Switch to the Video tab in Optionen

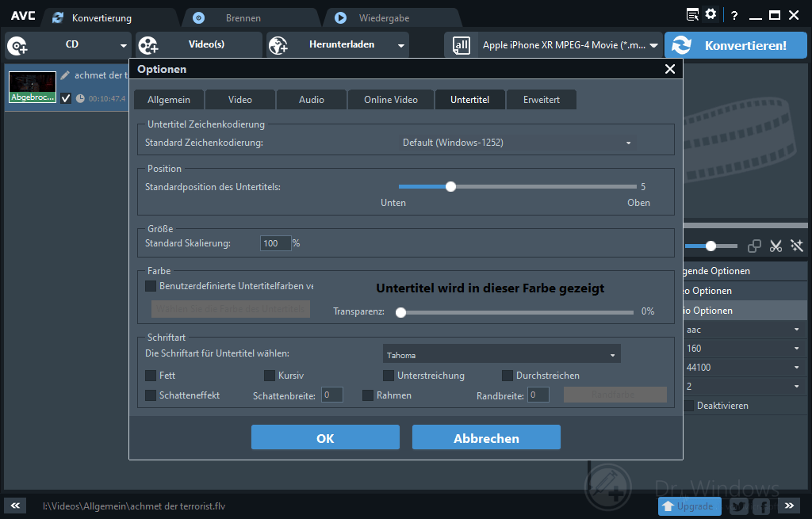coord(240,100)
